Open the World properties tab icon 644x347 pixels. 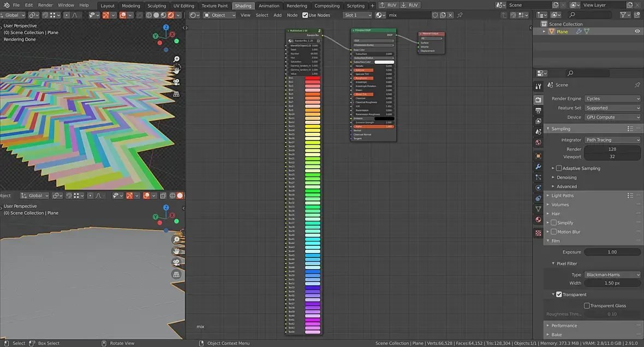[x=538, y=143]
